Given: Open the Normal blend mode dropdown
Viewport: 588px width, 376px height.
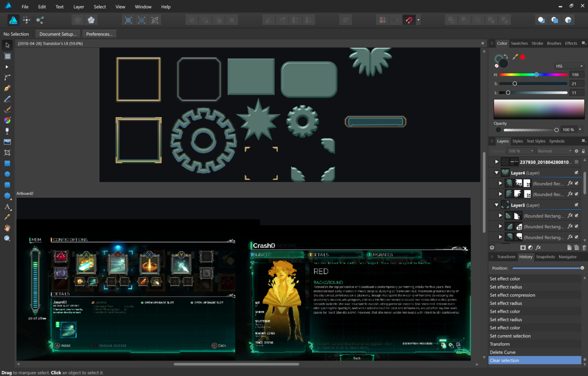Looking at the screenshot, I should pos(554,151).
